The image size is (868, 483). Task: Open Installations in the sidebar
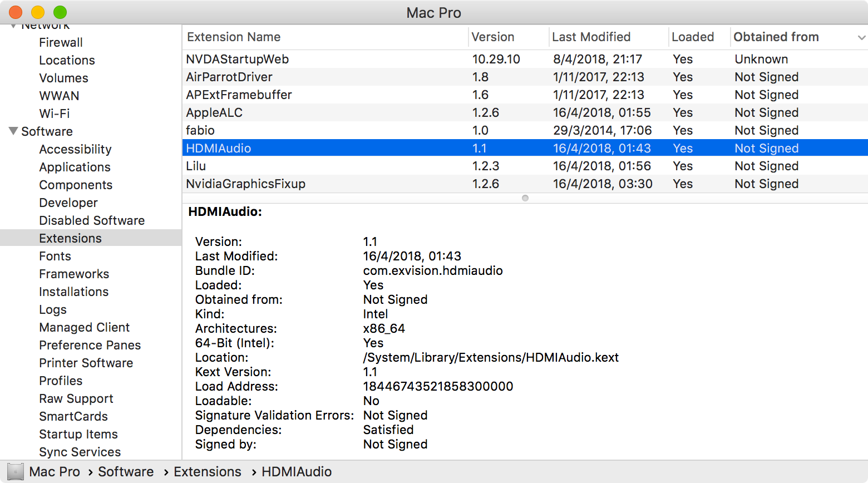pyautogui.click(x=73, y=292)
